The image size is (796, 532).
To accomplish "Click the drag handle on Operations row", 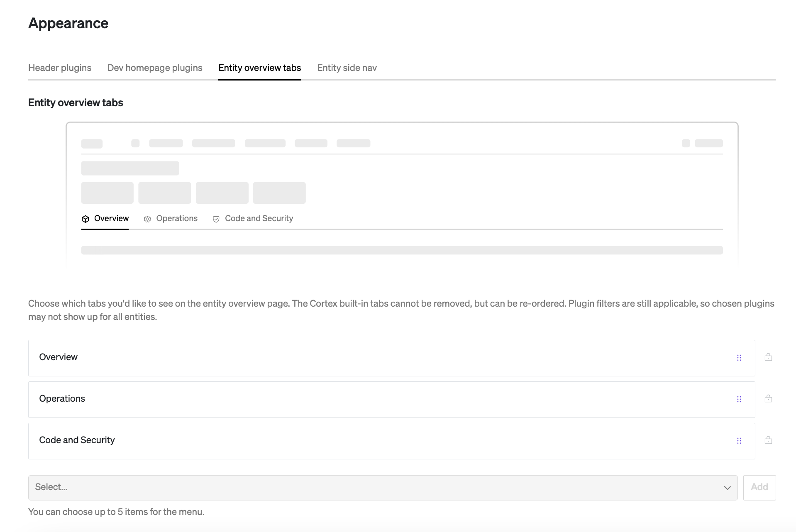I will click(739, 399).
